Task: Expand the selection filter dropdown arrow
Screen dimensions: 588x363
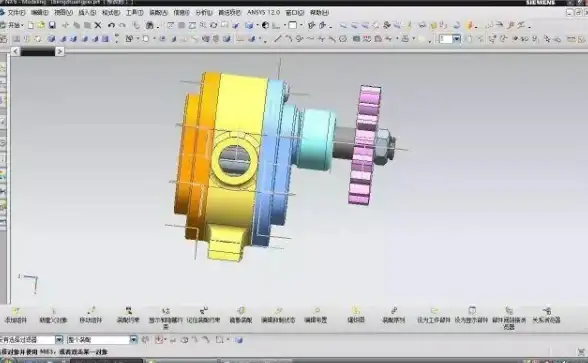Action: tap(59, 340)
